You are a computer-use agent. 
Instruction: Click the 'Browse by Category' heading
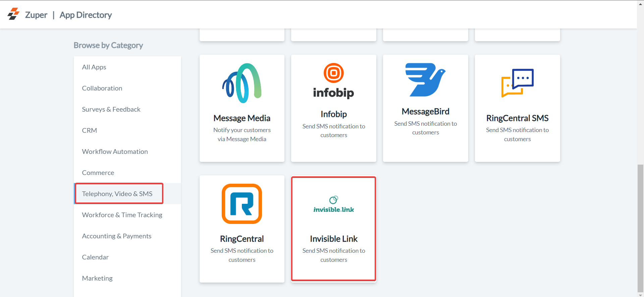coord(108,45)
